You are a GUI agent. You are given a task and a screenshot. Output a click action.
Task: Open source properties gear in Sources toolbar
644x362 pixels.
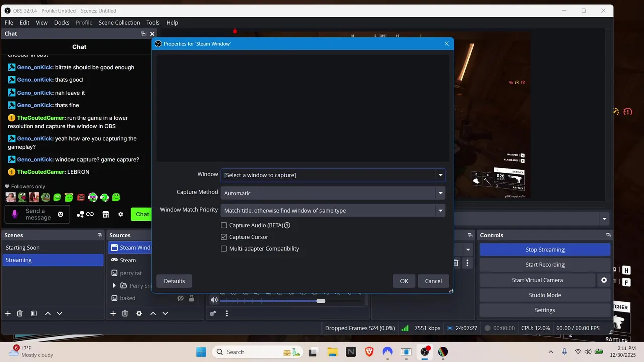point(139,313)
